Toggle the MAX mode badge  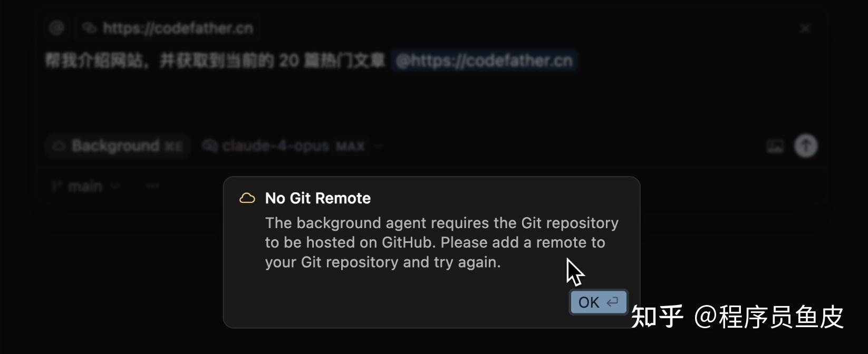click(x=350, y=146)
